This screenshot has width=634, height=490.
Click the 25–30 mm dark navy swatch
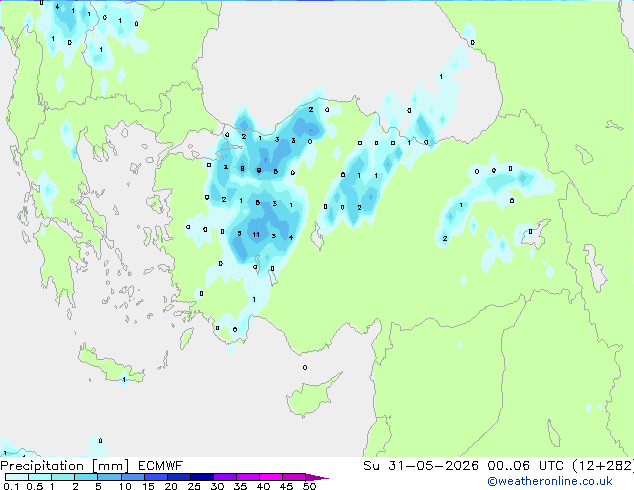201,477
